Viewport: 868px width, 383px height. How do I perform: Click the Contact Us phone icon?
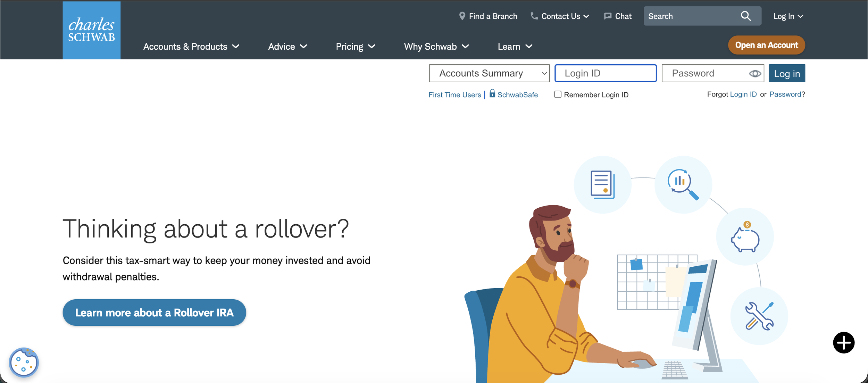[x=534, y=16]
